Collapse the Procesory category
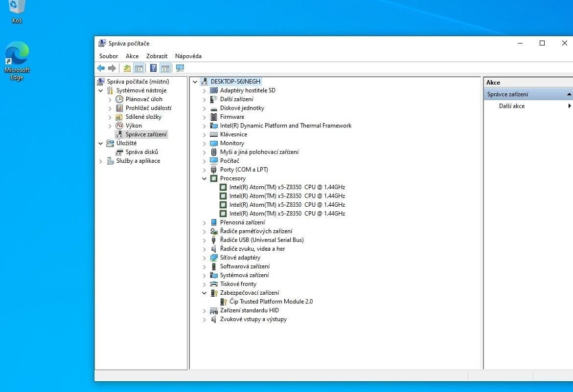 point(205,179)
